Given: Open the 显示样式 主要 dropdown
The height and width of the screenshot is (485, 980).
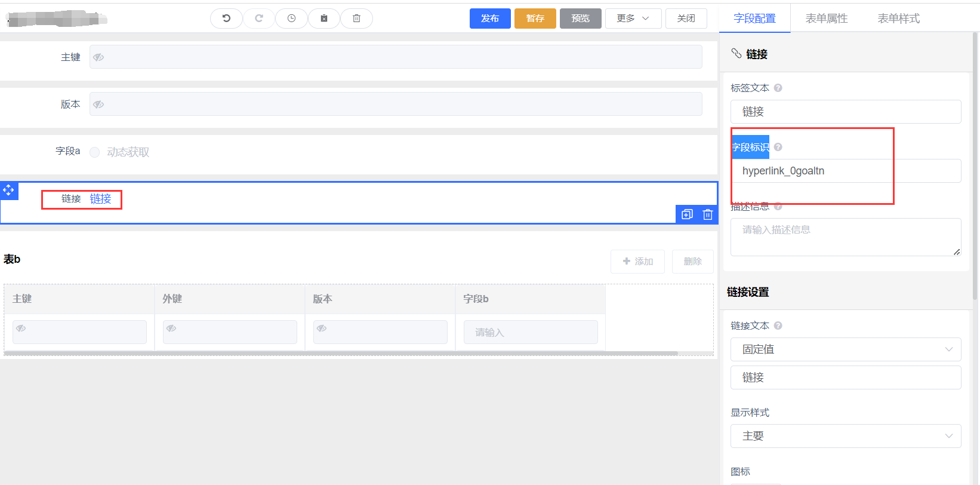Looking at the screenshot, I should pos(845,436).
